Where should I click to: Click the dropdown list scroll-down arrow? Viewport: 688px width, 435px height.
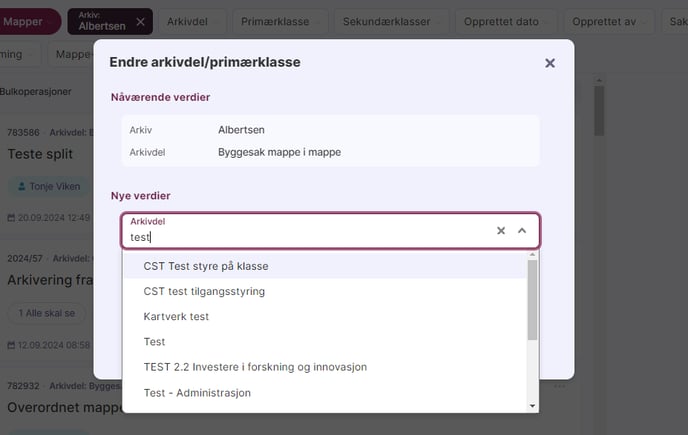pos(532,406)
